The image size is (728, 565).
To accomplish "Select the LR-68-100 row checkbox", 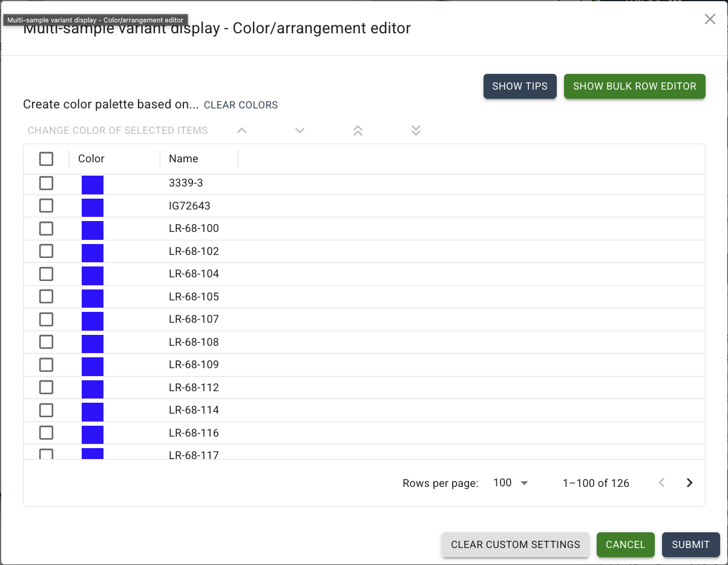I will click(46, 228).
